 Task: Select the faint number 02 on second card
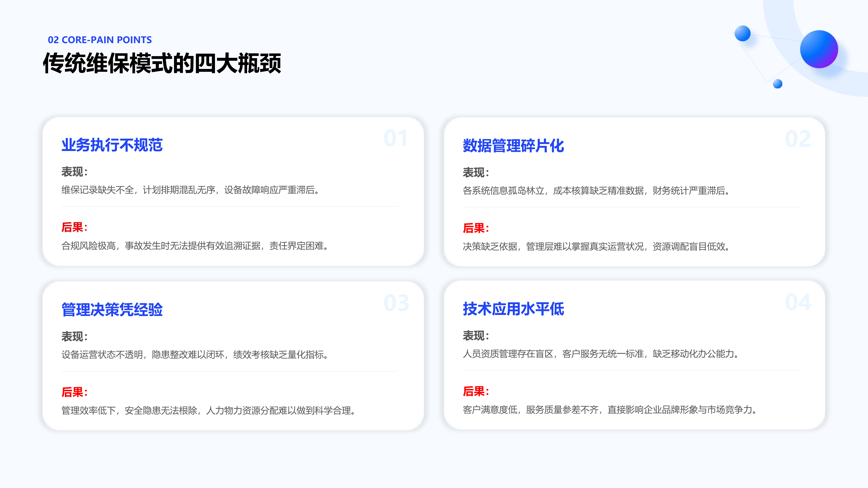click(x=798, y=139)
